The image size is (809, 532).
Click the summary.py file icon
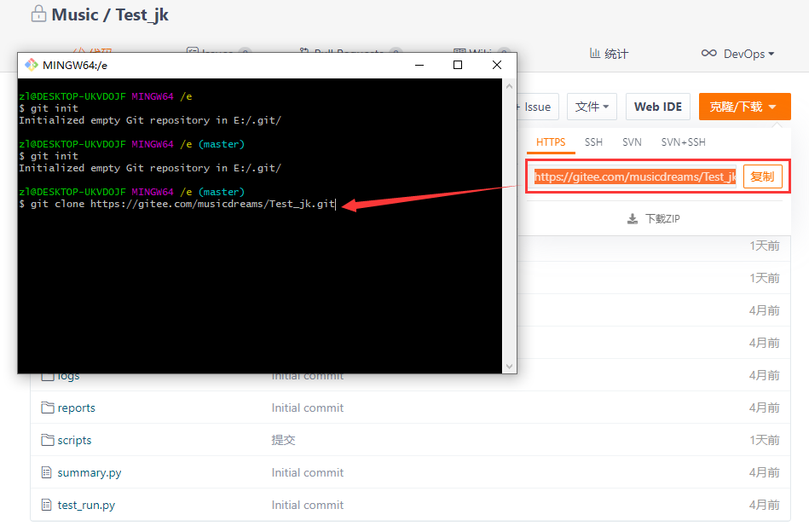pos(46,472)
